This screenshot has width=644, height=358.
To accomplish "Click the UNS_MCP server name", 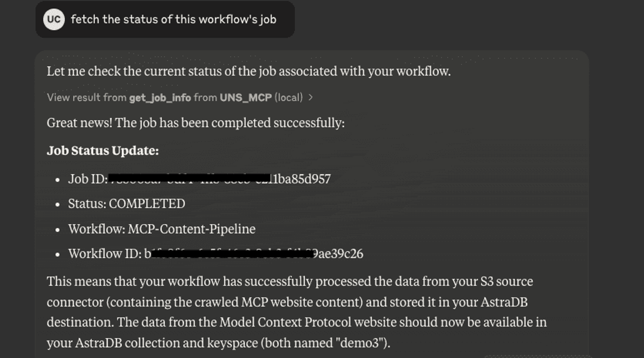I will 246,98.
